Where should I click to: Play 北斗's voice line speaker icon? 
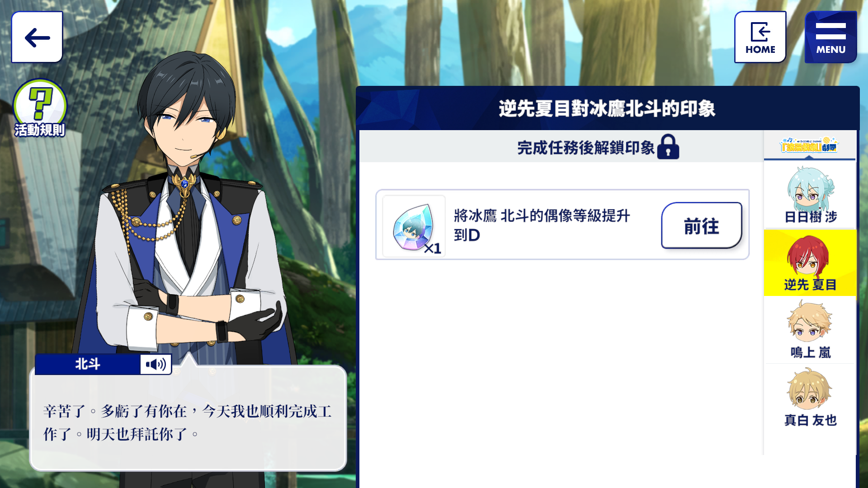(x=156, y=364)
